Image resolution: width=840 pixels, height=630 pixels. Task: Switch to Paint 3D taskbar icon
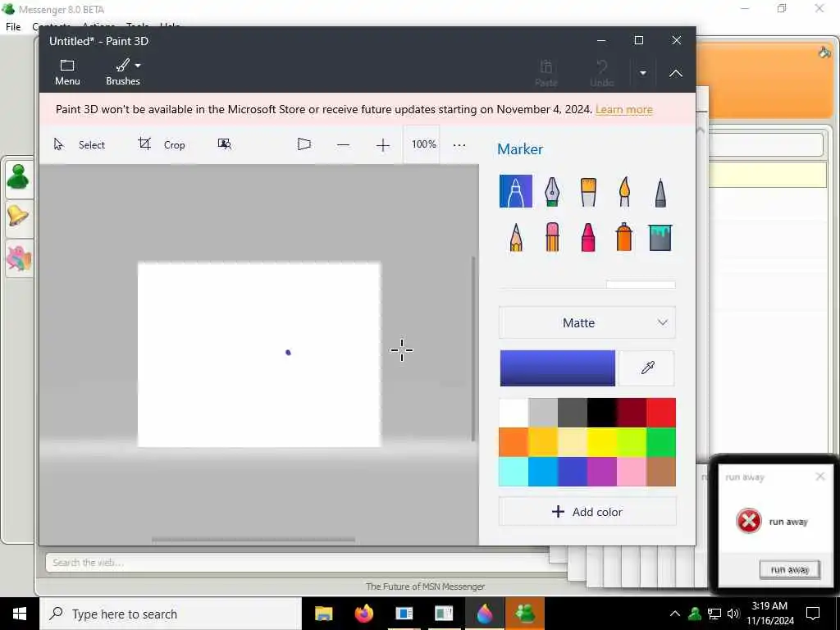tap(484, 614)
